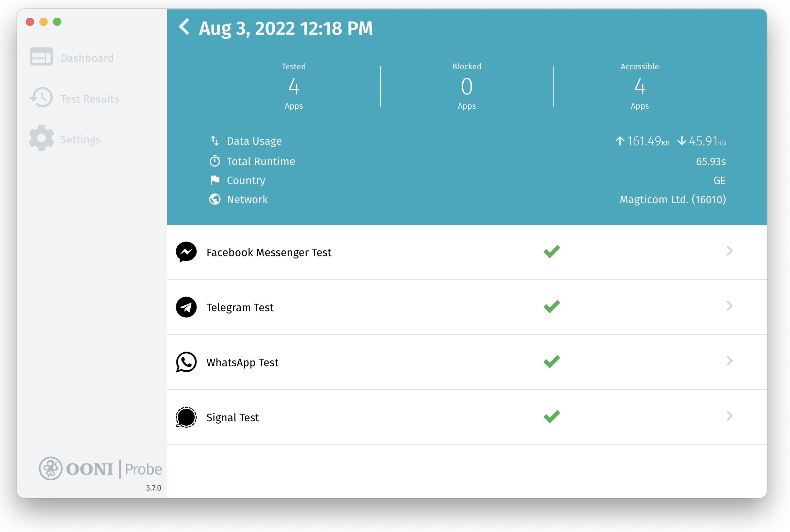Click the Settings gear icon
This screenshot has height=532, width=790.
click(41, 138)
